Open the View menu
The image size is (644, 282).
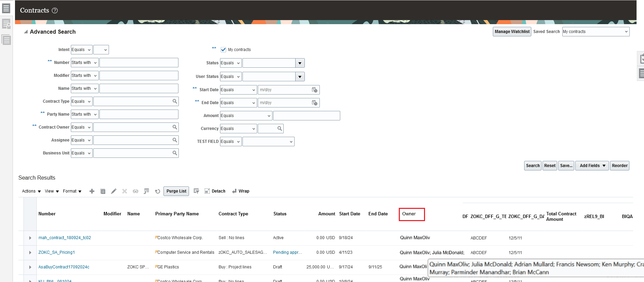coord(52,191)
